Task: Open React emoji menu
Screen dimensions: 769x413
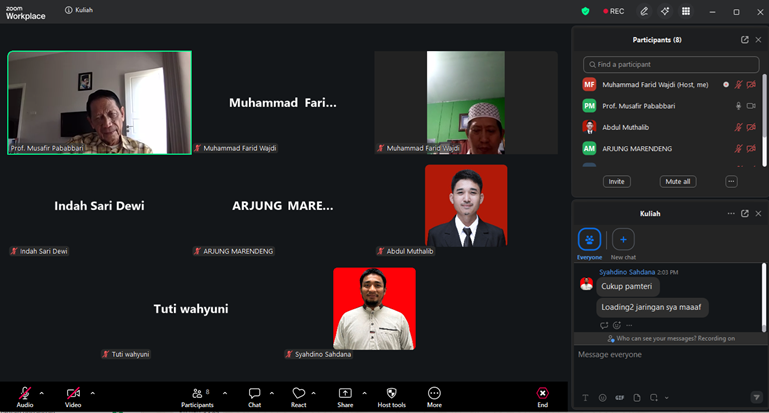Action: click(298, 397)
